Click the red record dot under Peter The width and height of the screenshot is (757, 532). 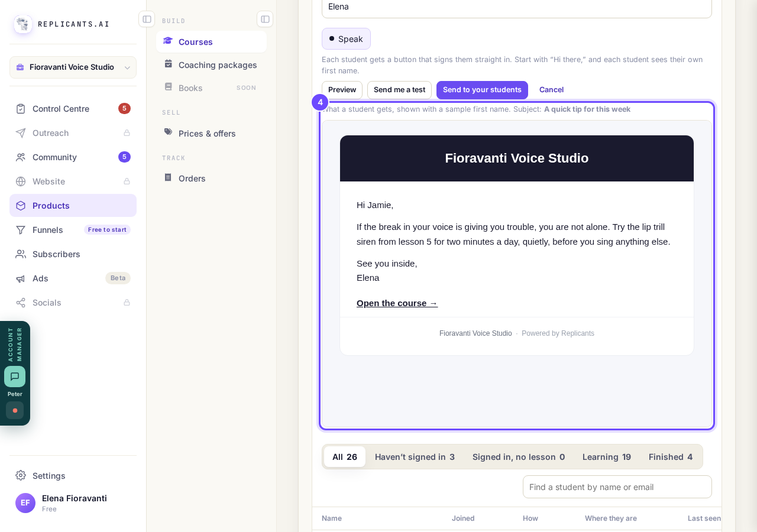tap(15, 410)
